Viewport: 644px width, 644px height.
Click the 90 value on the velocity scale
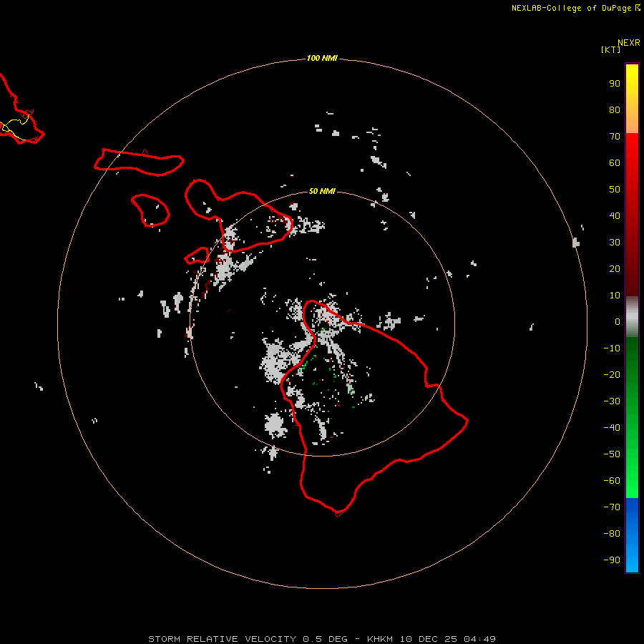click(x=615, y=84)
